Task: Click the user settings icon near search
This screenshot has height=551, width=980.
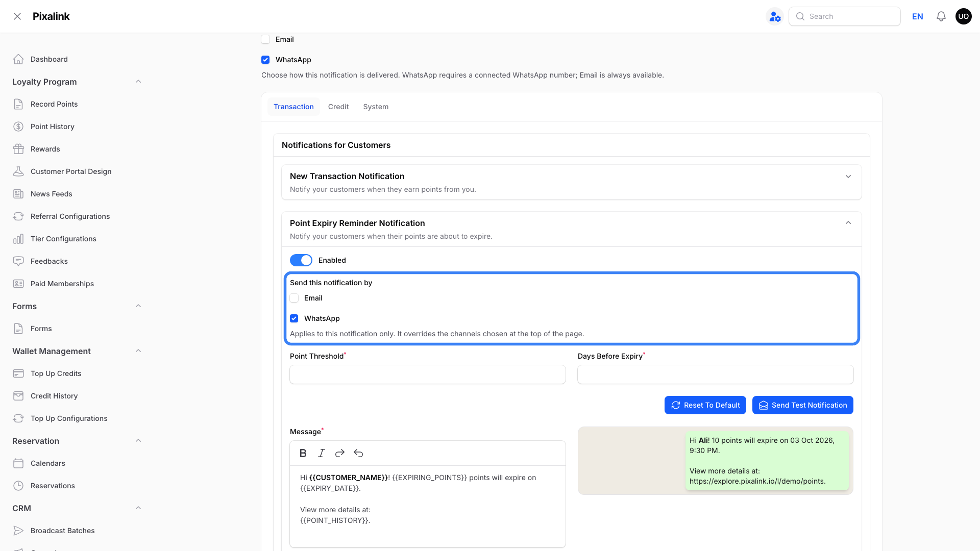Action: pos(775,16)
